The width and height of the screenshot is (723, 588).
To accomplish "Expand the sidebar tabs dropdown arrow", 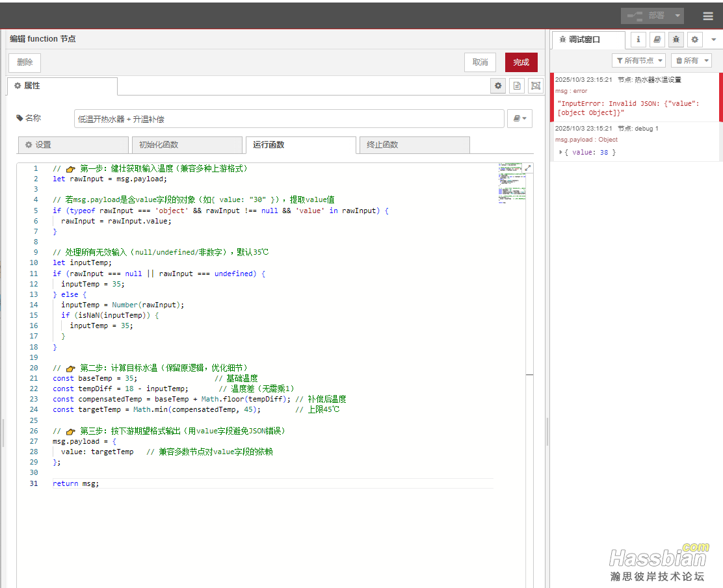I will pyautogui.click(x=713, y=40).
